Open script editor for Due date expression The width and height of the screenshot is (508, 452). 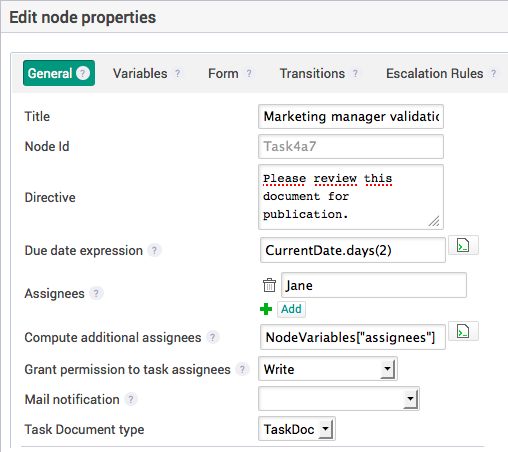pyautogui.click(x=463, y=245)
